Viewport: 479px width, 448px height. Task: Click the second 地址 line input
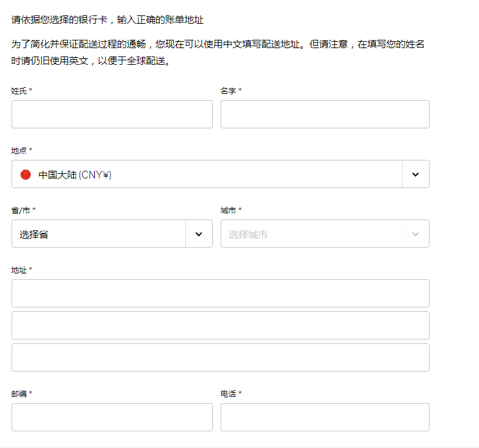click(220, 325)
